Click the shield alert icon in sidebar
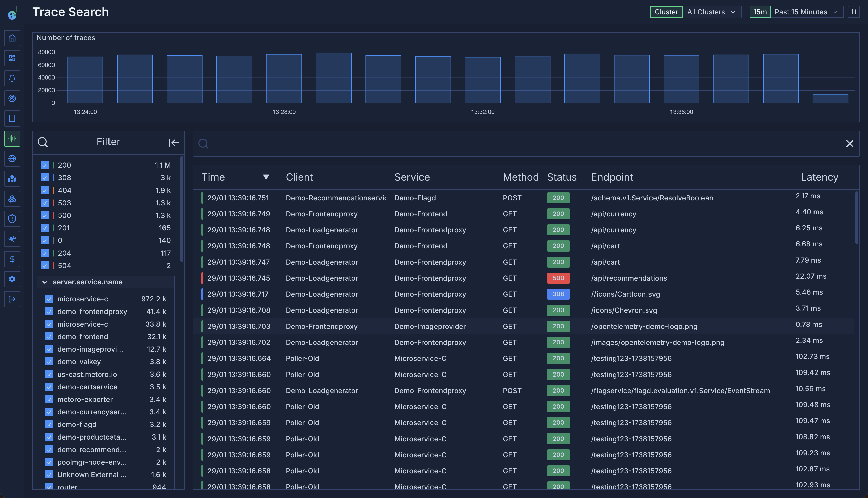 click(x=12, y=219)
